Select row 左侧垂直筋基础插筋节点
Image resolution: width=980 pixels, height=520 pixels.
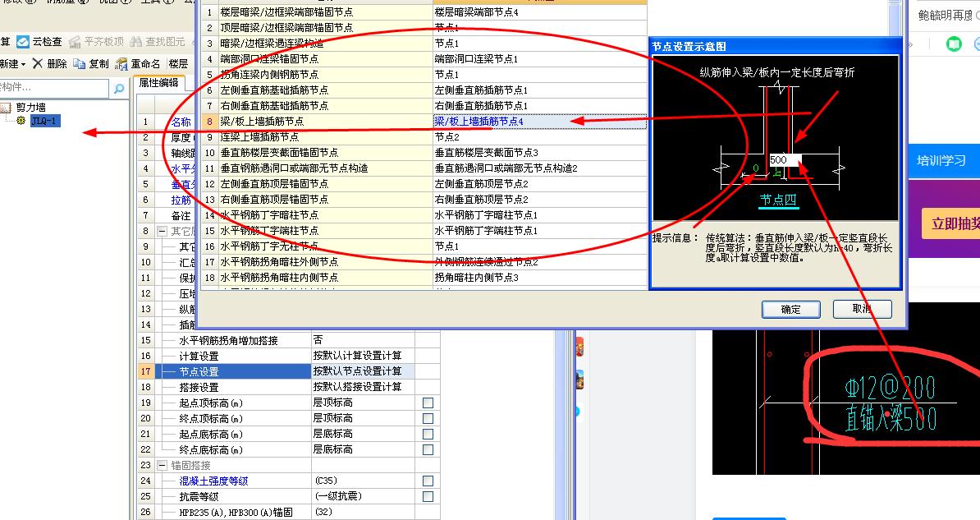pyautogui.click(x=325, y=90)
